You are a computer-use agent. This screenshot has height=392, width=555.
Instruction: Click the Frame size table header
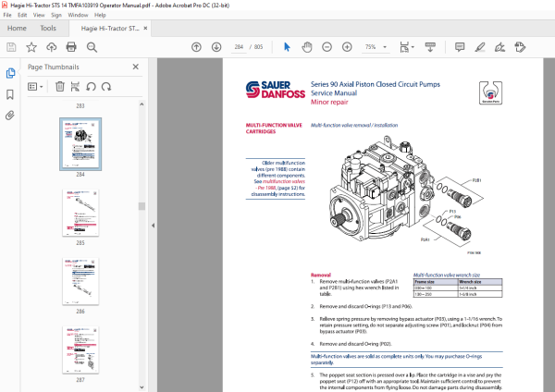436,282
